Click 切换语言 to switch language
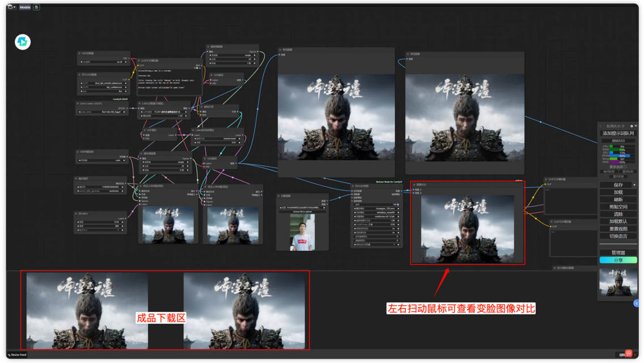This screenshot has height=363, width=644. click(618, 236)
